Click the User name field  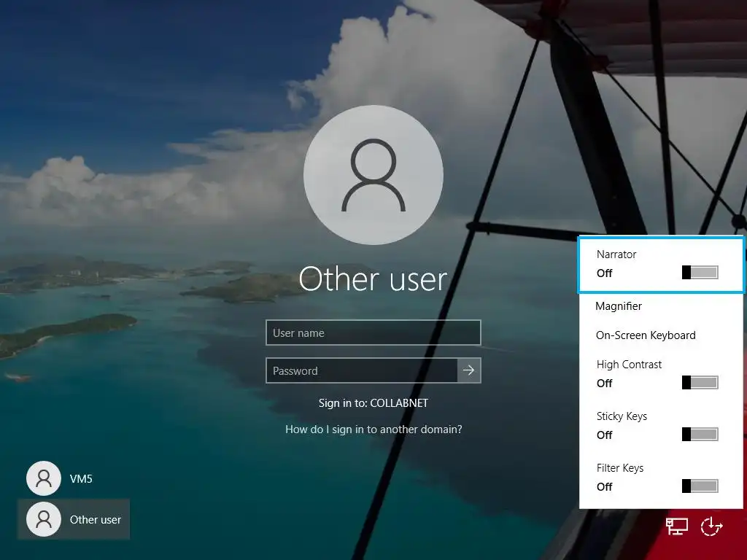(373, 332)
